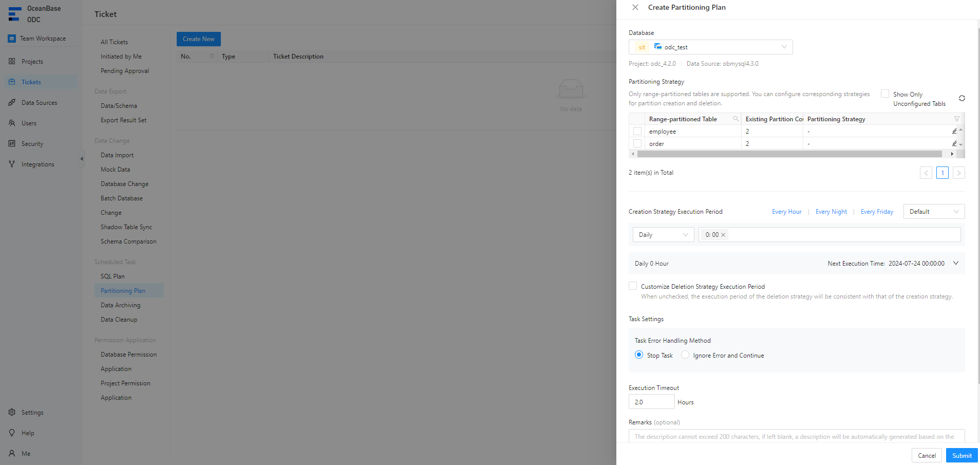Enable Customize Deletion Strategy Execution Period
Viewport: 980px width, 465px height.
pyautogui.click(x=633, y=286)
